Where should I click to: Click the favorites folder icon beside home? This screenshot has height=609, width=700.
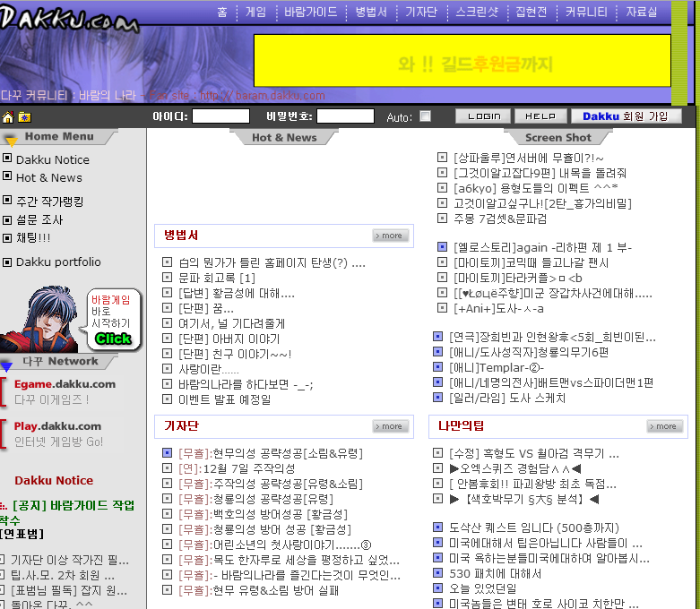(x=24, y=117)
